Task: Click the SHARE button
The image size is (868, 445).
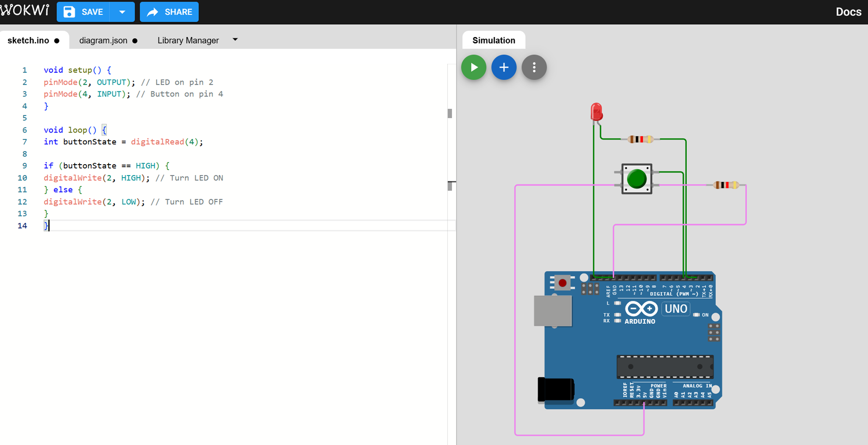Action: (169, 12)
